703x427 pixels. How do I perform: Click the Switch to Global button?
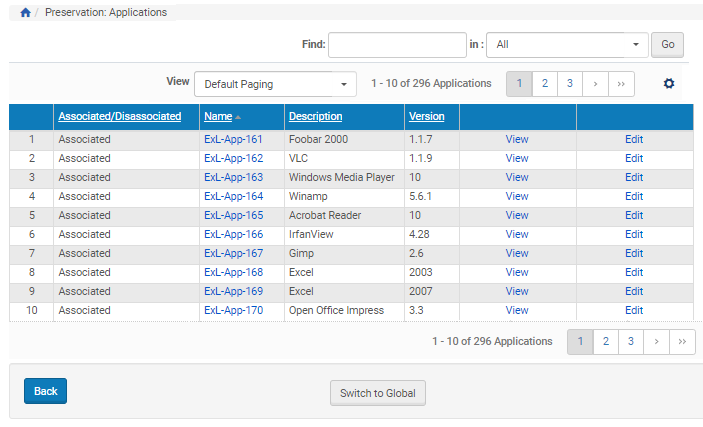pyautogui.click(x=378, y=393)
